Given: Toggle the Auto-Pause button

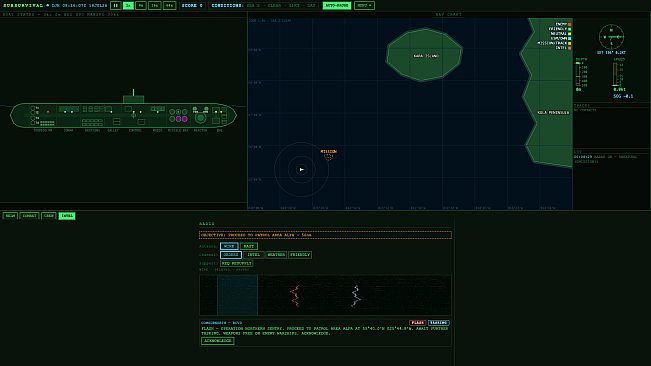Looking at the screenshot, I should tap(337, 5).
